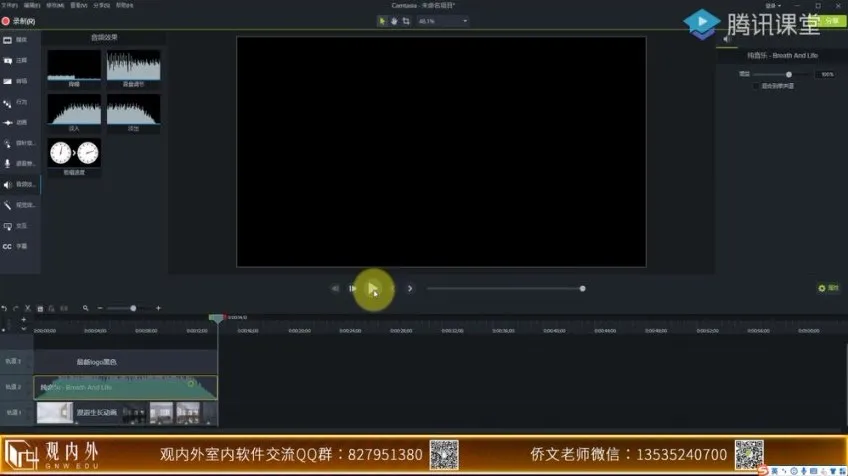
Task: Click the Split icon in timeline toolbar
Action: tap(64, 308)
